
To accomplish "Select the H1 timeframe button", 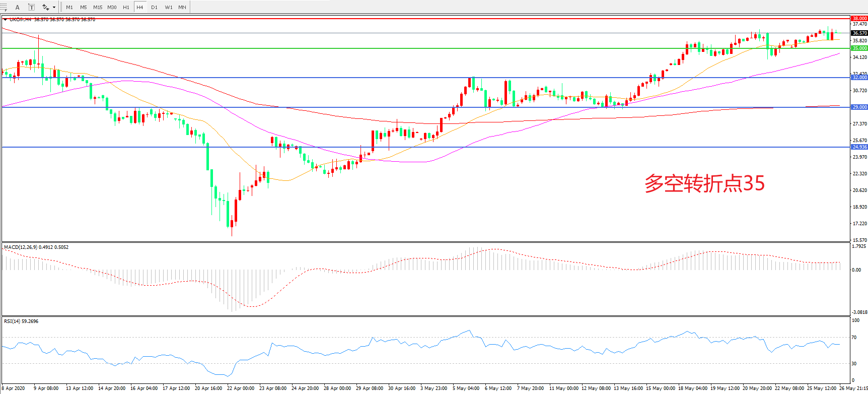I will (x=126, y=7).
